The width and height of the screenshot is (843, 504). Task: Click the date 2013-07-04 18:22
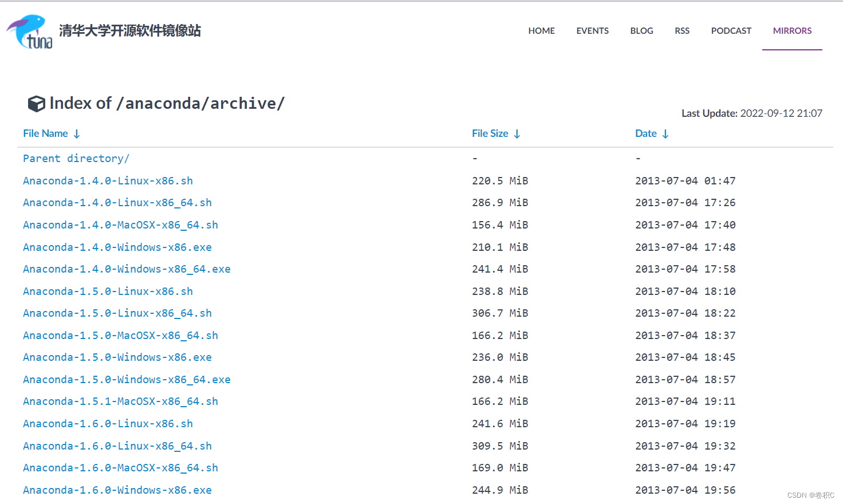[686, 313]
